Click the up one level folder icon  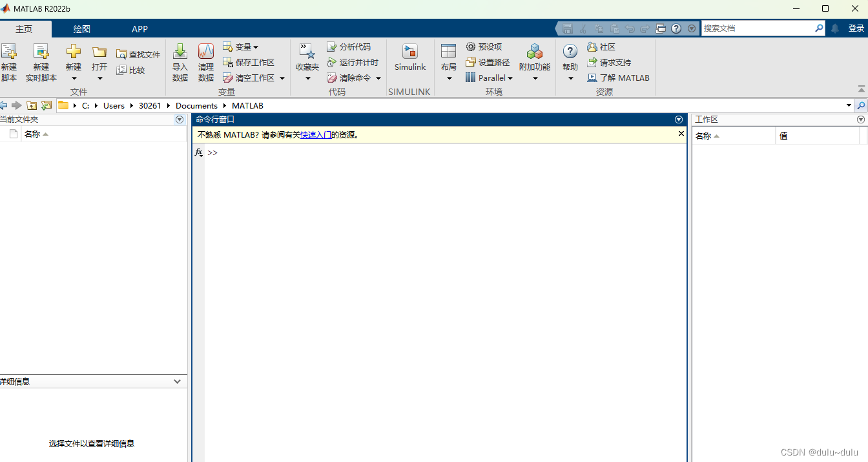pyautogui.click(x=32, y=105)
